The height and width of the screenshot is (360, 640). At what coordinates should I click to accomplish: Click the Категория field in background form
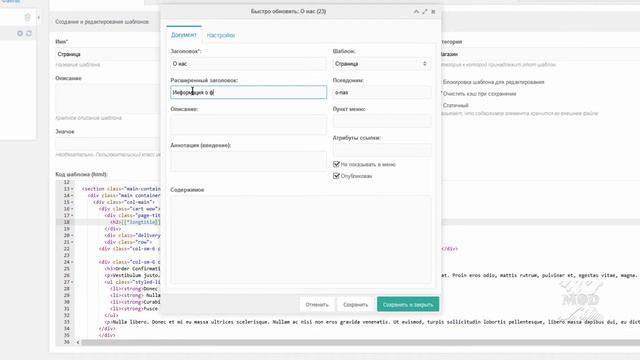540,54
